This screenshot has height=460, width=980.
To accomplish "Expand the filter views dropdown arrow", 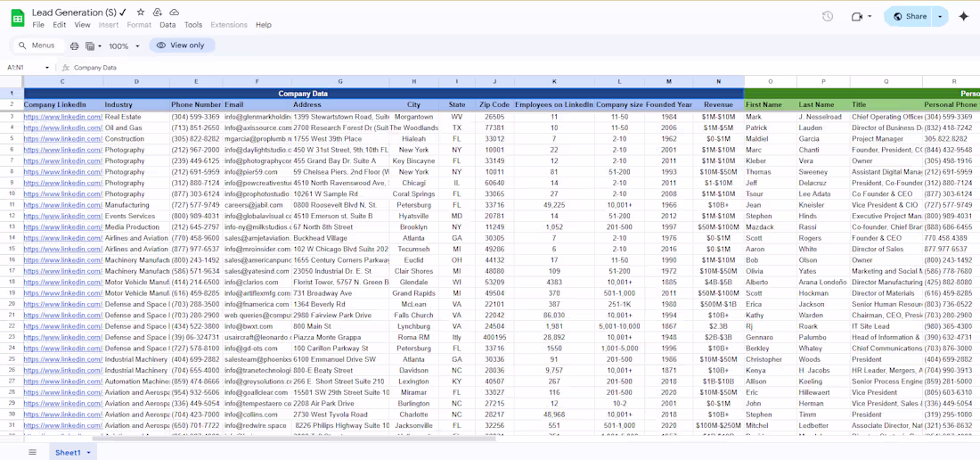I will pyautogui.click(x=100, y=46).
